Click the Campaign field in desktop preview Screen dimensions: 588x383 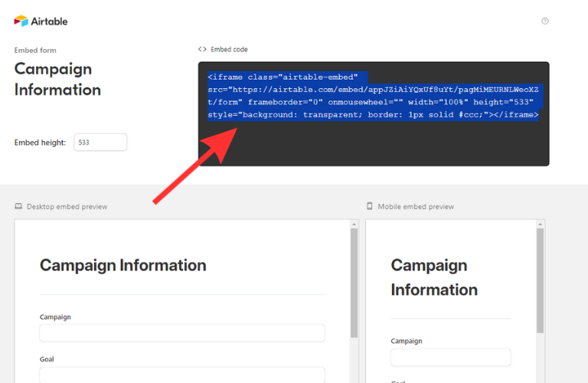[182, 333]
